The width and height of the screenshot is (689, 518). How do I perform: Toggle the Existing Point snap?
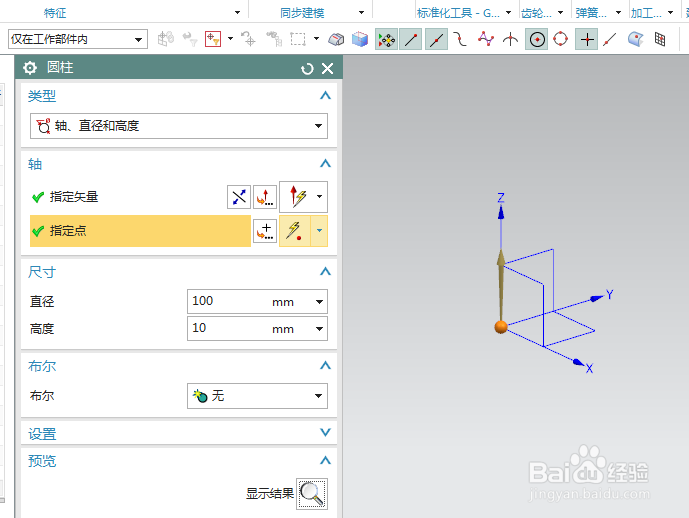pos(587,39)
